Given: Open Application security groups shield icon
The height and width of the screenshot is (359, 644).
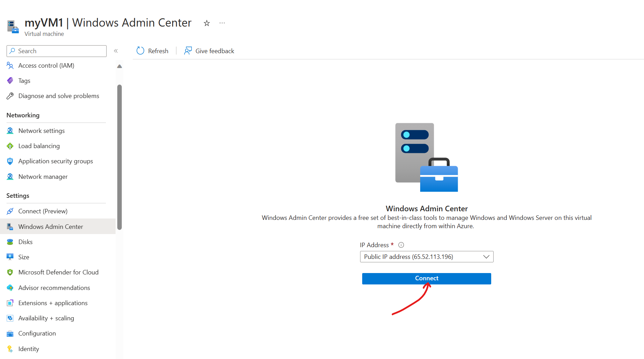Looking at the screenshot, I should pyautogui.click(x=10, y=161).
